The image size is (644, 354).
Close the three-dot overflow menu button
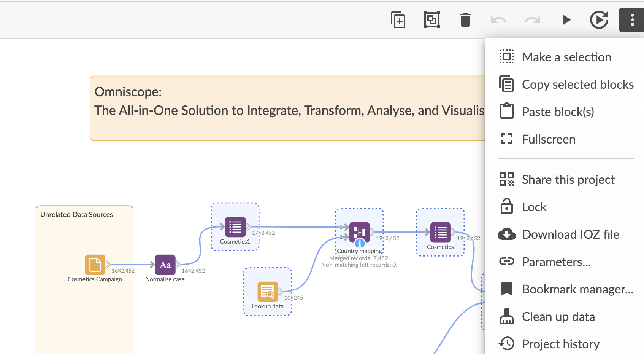[632, 20]
